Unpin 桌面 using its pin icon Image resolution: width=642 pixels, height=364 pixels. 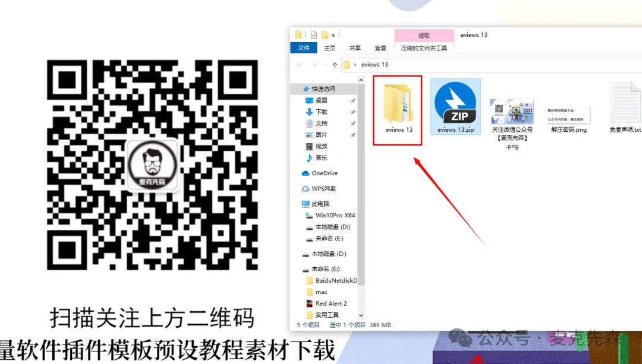point(353,100)
